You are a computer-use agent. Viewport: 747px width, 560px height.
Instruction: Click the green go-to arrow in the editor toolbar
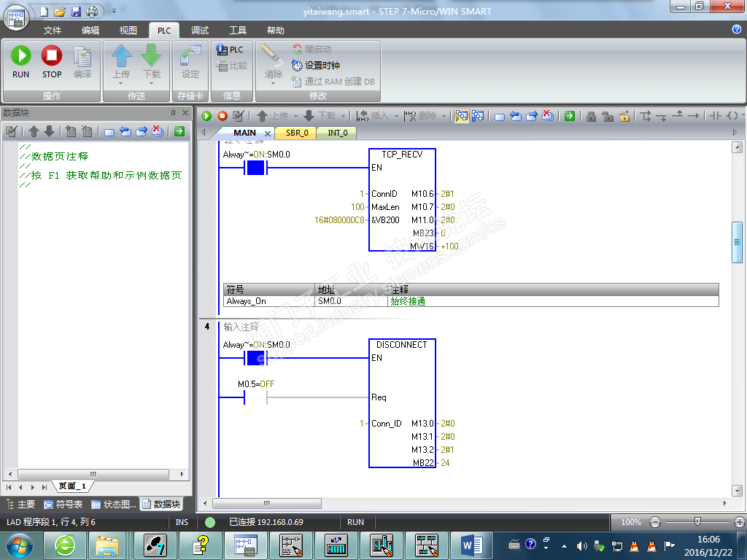pos(569,116)
